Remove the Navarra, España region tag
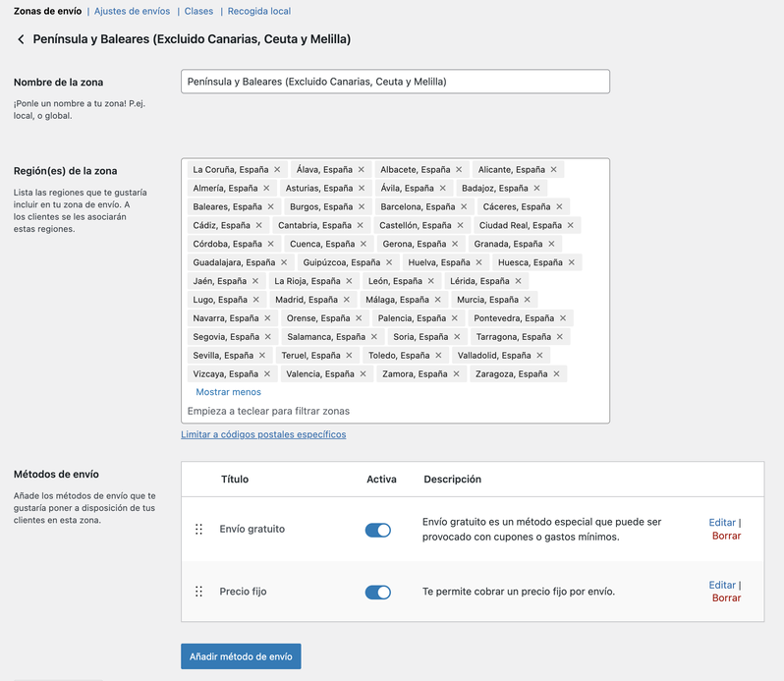Image resolution: width=784 pixels, height=681 pixels. point(267,318)
